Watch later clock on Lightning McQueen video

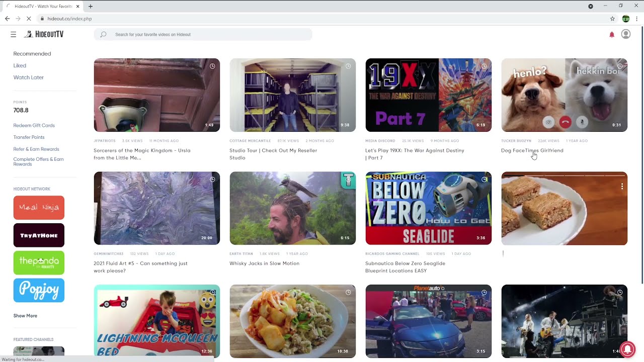pos(212,292)
